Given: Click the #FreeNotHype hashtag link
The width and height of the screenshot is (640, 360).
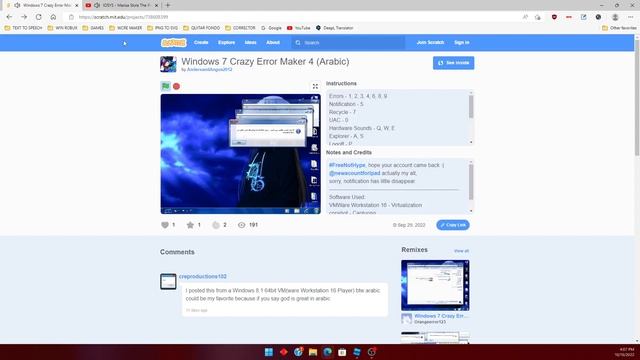Looking at the screenshot, I should pyautogui.click(x=347, y=165).
